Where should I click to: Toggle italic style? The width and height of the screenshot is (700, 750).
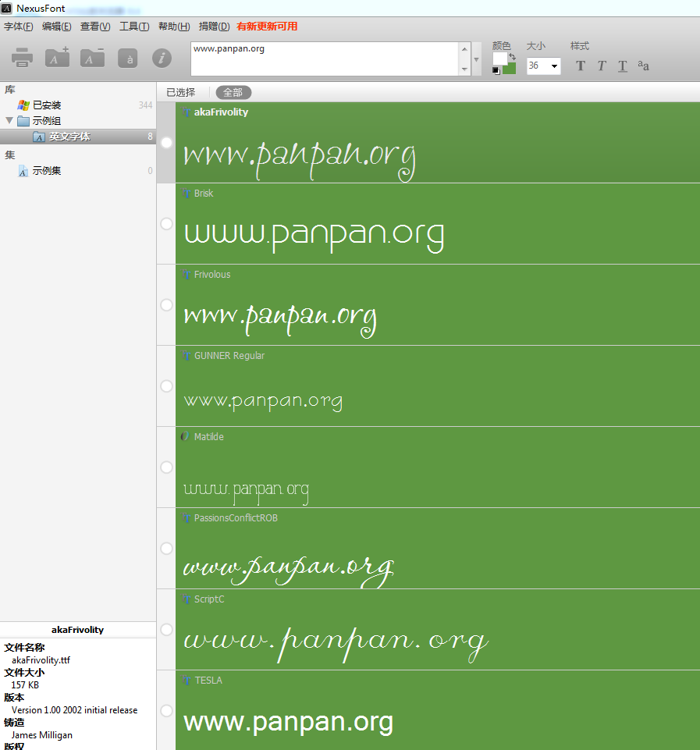[602, 66]
